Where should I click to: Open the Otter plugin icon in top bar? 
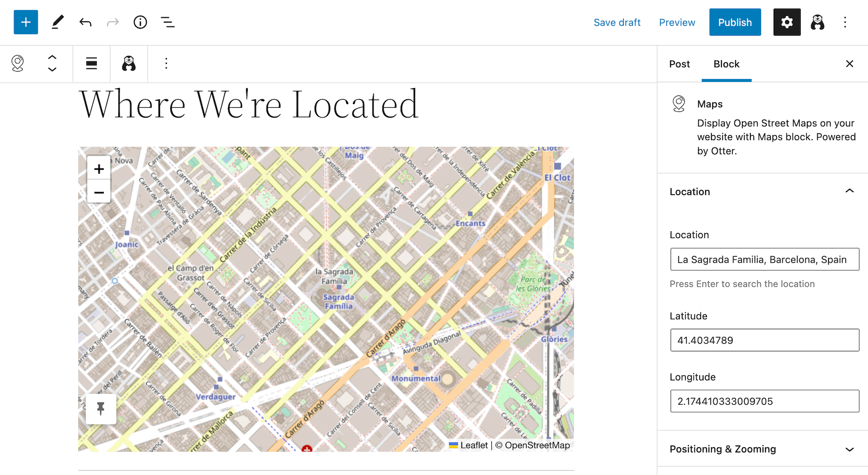817,22
